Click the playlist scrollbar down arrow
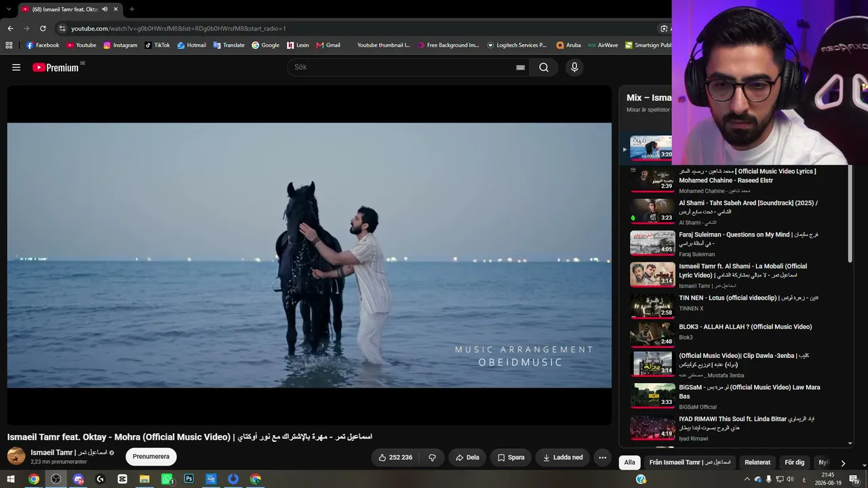This screenshot has height=488, width=868. click(850, 443)
